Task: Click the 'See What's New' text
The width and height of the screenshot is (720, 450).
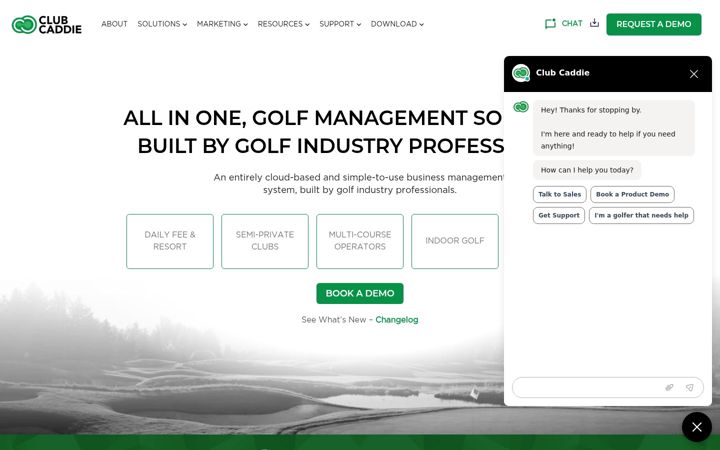Action: 334,320
